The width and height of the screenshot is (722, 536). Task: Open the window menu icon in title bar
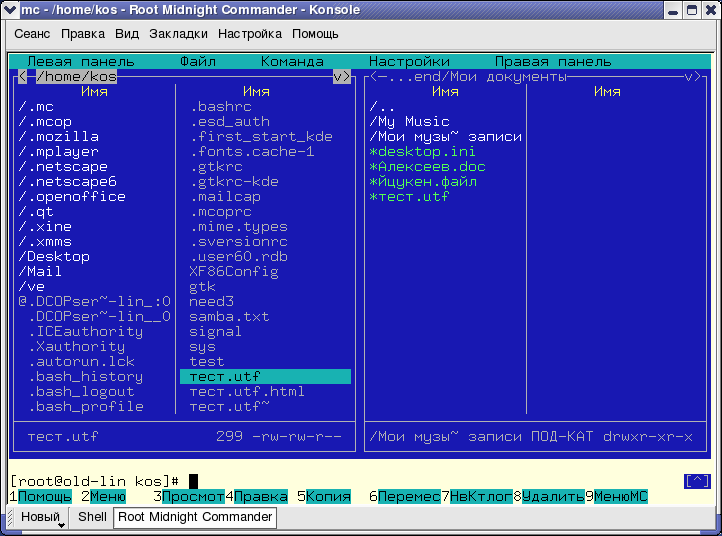11,10
